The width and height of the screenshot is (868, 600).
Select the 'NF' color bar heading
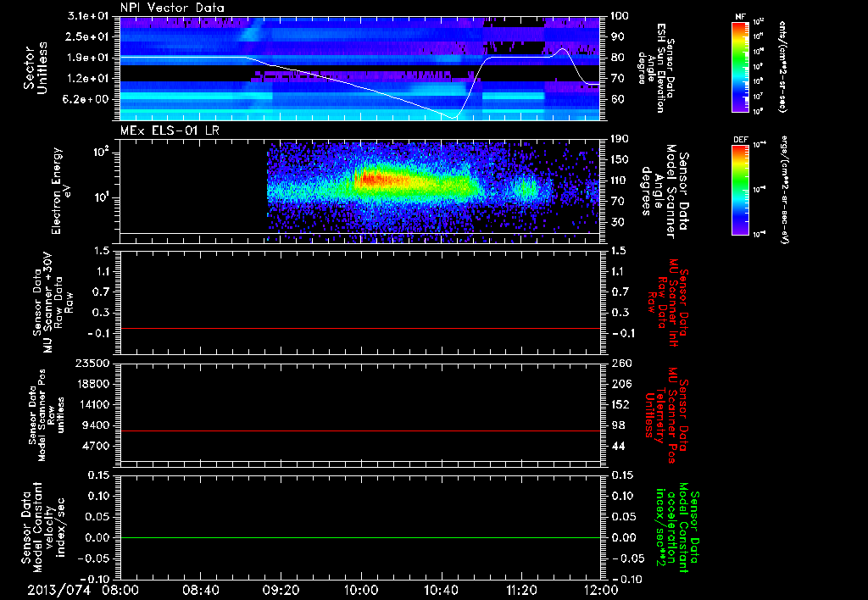pyautogui.click(x=740, y=17)
